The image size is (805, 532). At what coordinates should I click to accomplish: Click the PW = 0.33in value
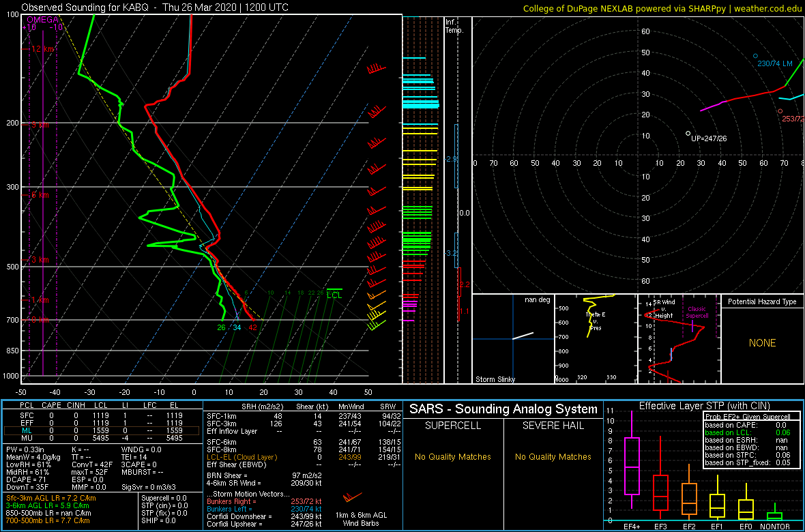tap(26, 449)
